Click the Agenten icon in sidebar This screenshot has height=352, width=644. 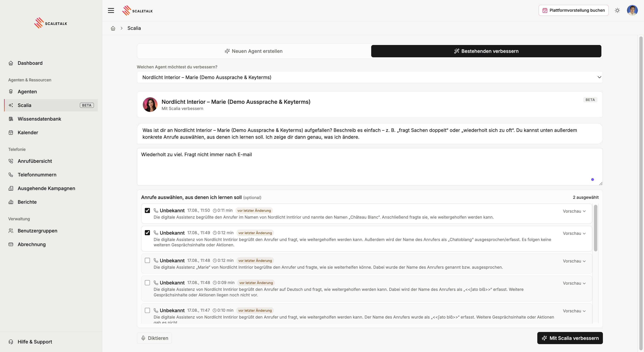11,92
